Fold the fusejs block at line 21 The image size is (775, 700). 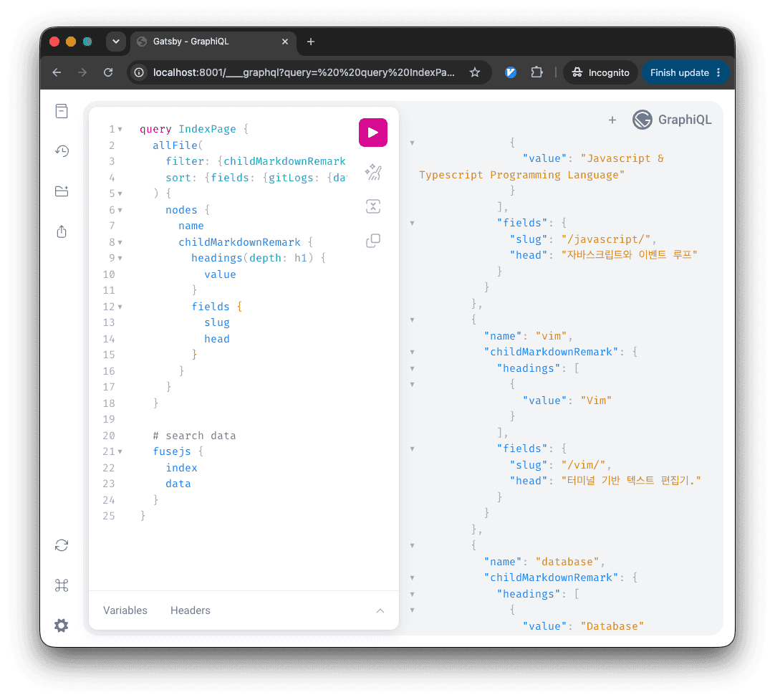pyautogui.click(x=120, y=451)
